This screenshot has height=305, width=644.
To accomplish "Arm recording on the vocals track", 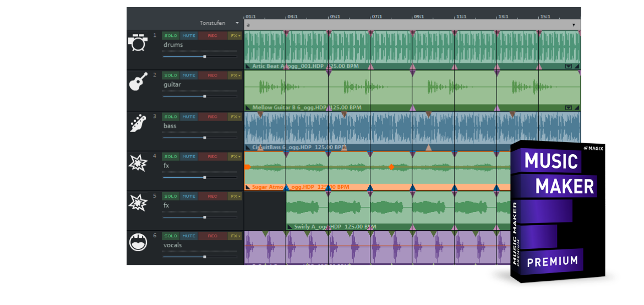I will coord(212,236).
